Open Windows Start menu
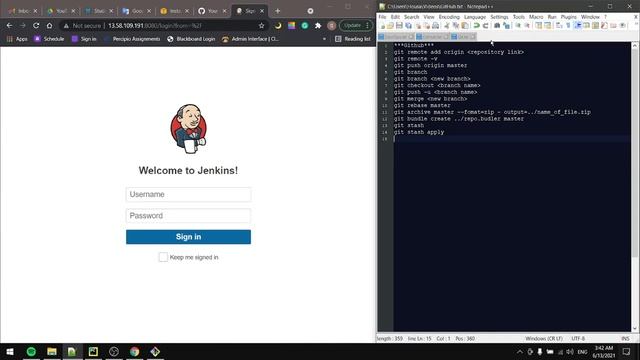Viewport: 640px width, 360px height. point(10,351)
